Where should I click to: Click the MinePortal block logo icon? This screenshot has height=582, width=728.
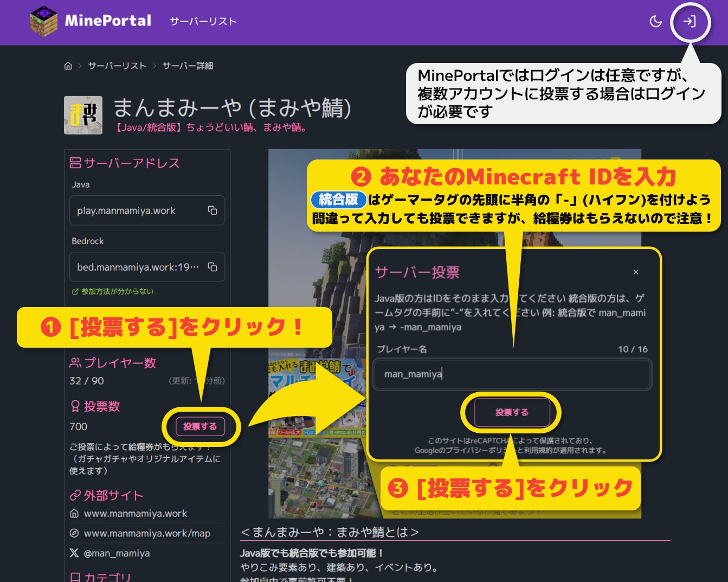coord(43,22)
